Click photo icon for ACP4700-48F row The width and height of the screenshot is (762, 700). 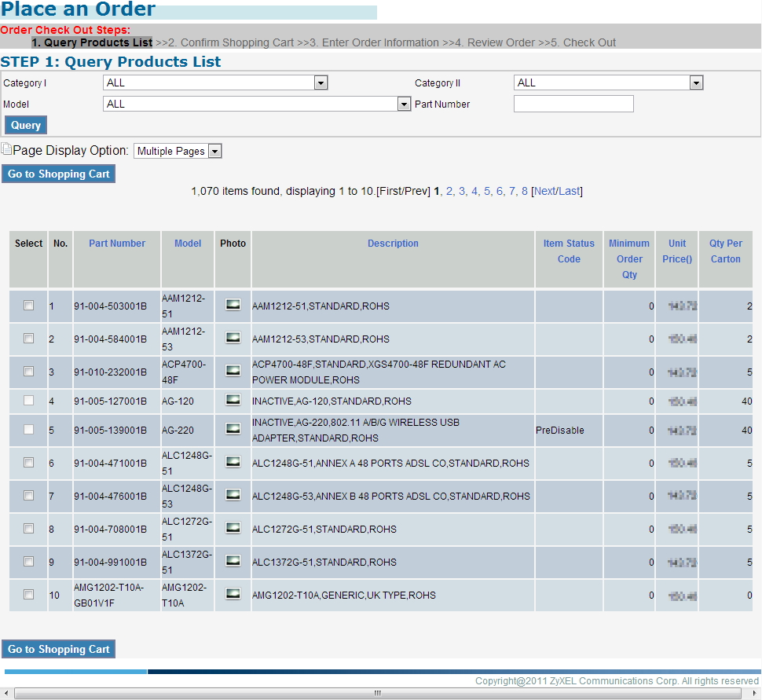point(233,371)
